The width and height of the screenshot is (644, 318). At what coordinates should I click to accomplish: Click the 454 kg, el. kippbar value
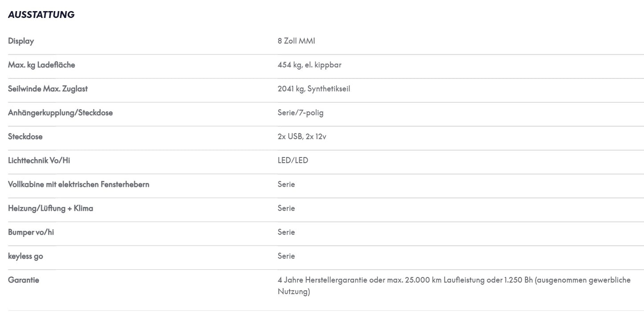tap(309, 65)
